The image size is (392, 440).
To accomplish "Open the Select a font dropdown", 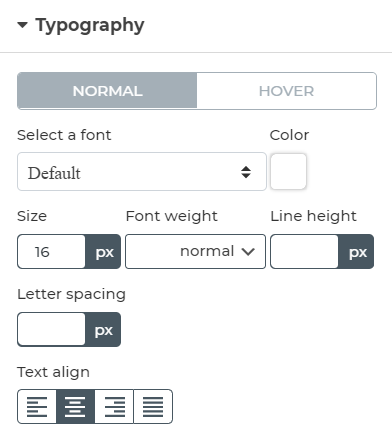I will pos(142,172).
